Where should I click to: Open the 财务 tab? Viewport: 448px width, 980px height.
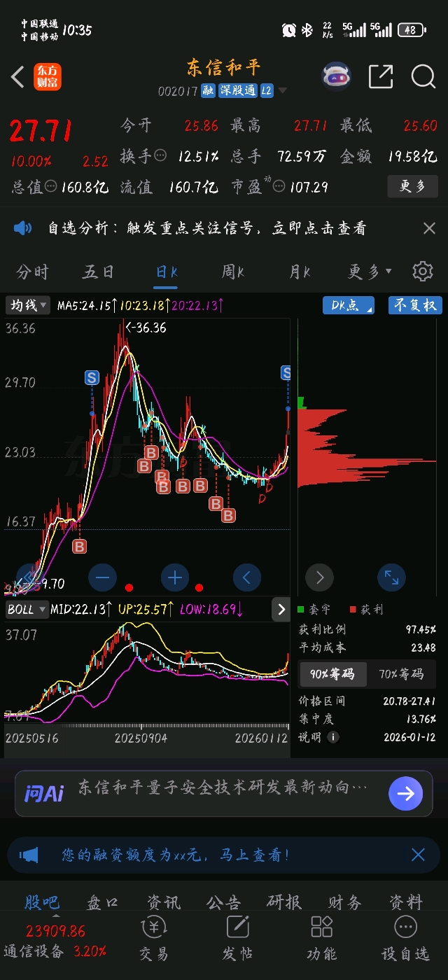point(345,902)
